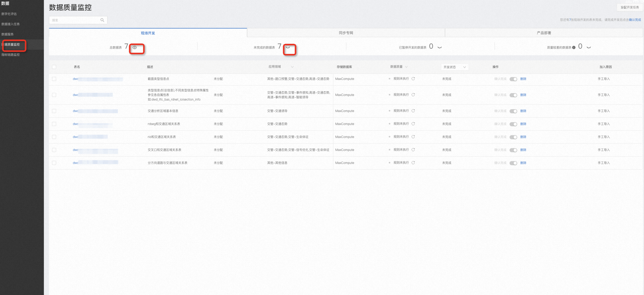Refresh rule status for 交通分析区域基本信息 row
The image size is (644, 295).
point(413,111)
